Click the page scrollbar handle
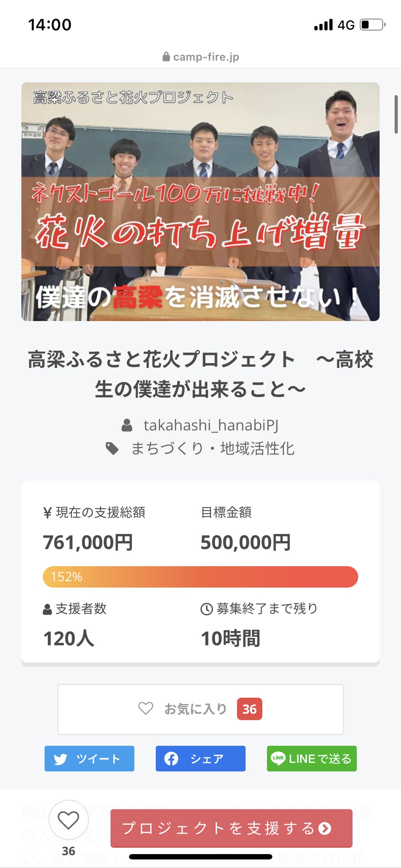 pos(396,114)
